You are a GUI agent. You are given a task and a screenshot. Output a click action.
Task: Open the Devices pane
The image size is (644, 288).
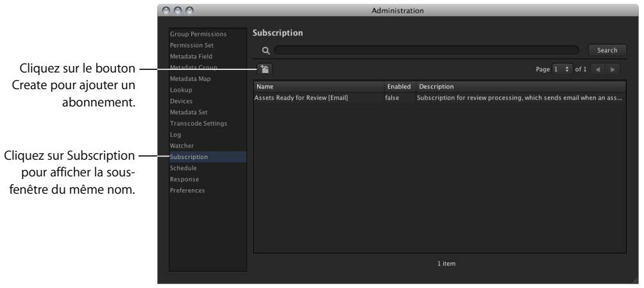coord(181,101)
